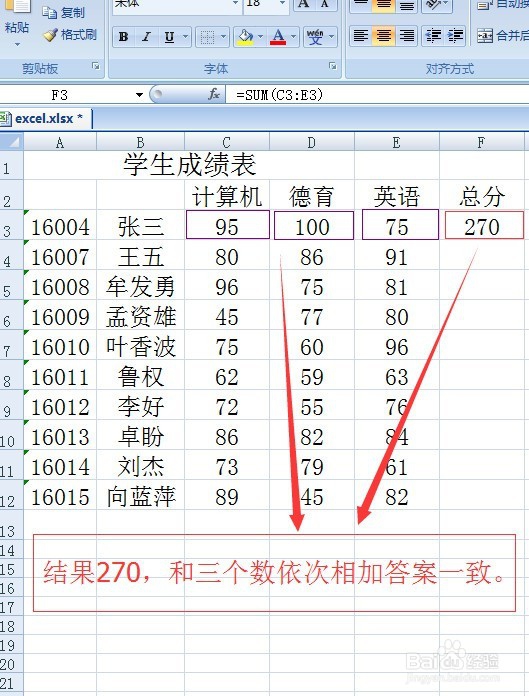Click the Wrap Text (自动换) button

[x=502, y=4]
